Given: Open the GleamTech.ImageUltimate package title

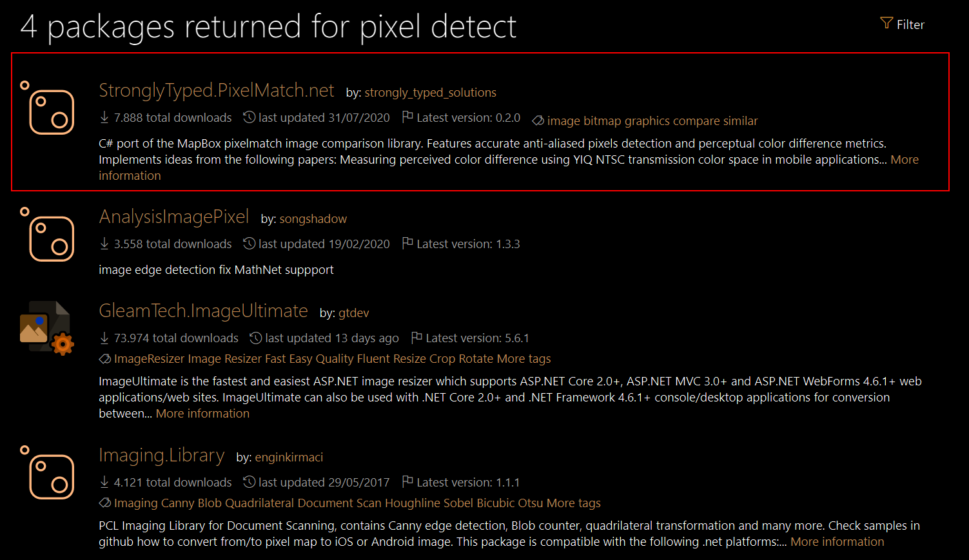Looking at the screenshot, I should [x=203, y=311].
